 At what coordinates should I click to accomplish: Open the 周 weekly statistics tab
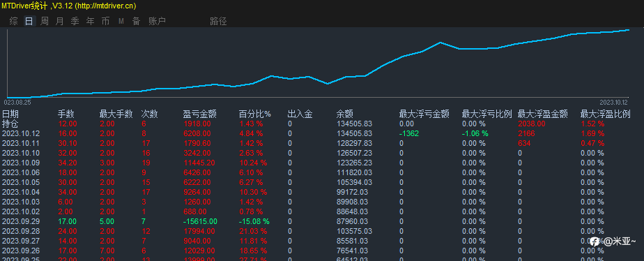(x=45, y=22)
